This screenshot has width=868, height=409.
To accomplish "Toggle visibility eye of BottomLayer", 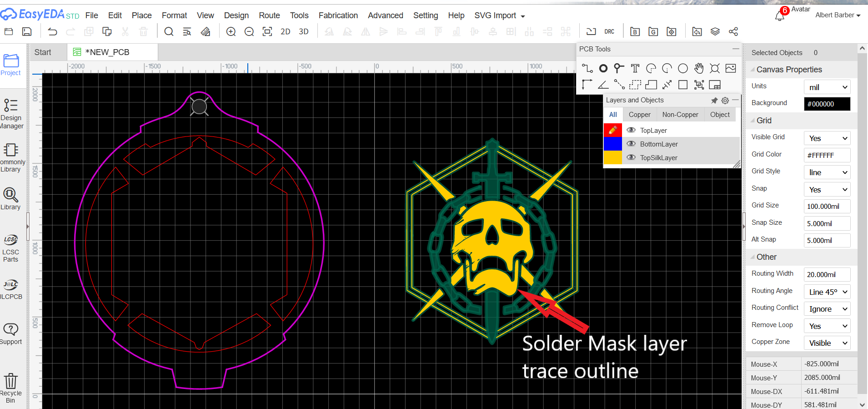I will (x=631, y=144).
